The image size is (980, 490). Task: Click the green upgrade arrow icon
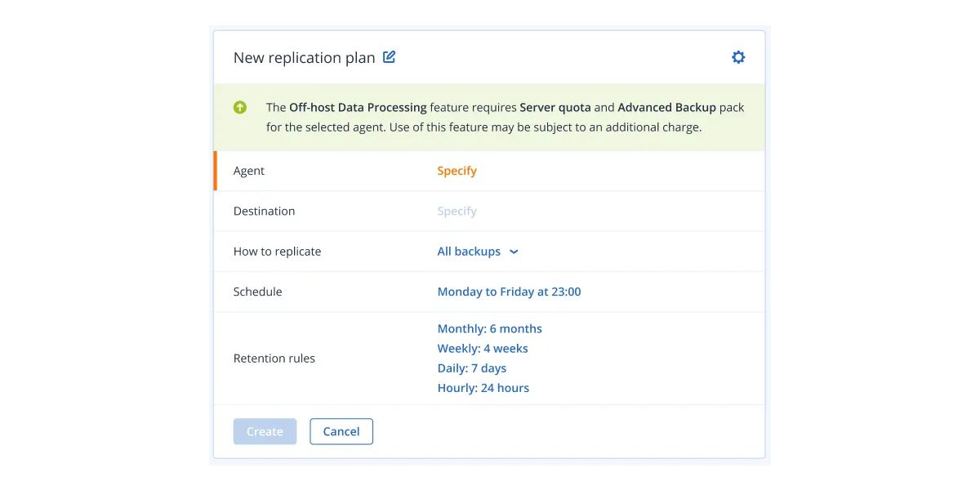(240, 107)
